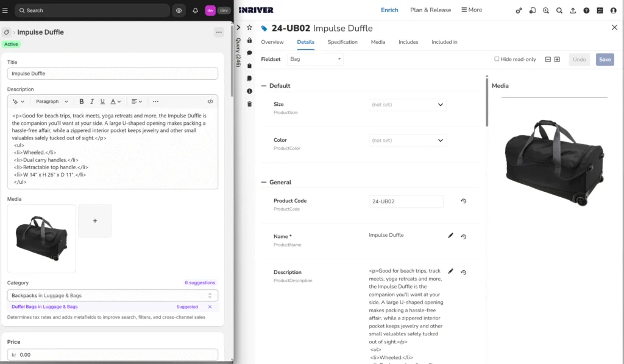Delete entity using trash icon

pyautogui.click(x=250, y=103)
